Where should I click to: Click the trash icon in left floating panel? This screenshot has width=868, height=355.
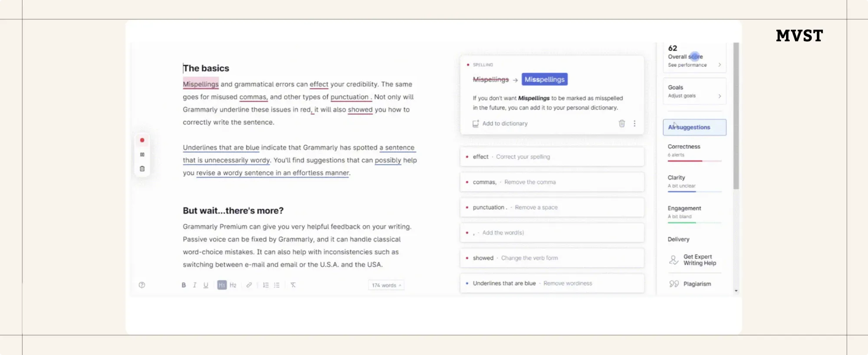point(142,169)
